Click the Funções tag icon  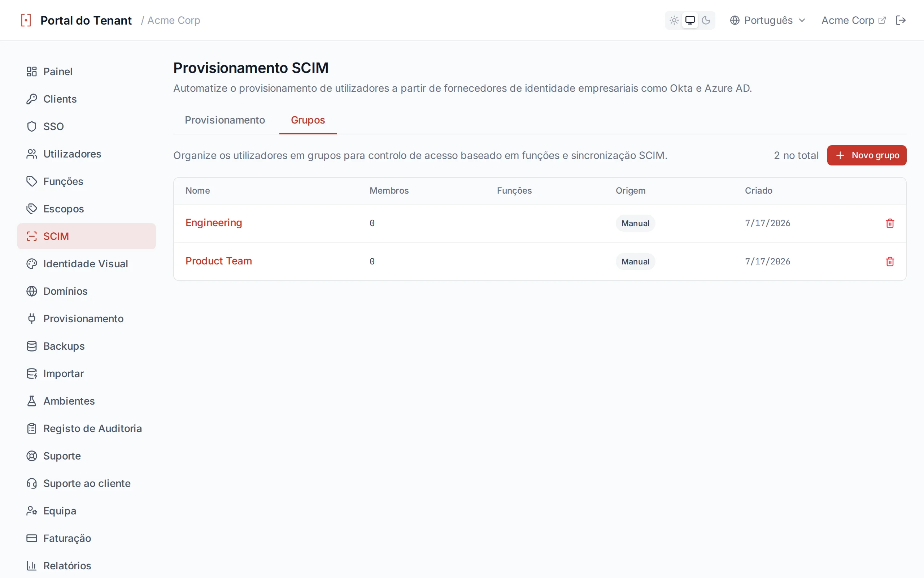[32, 181]
